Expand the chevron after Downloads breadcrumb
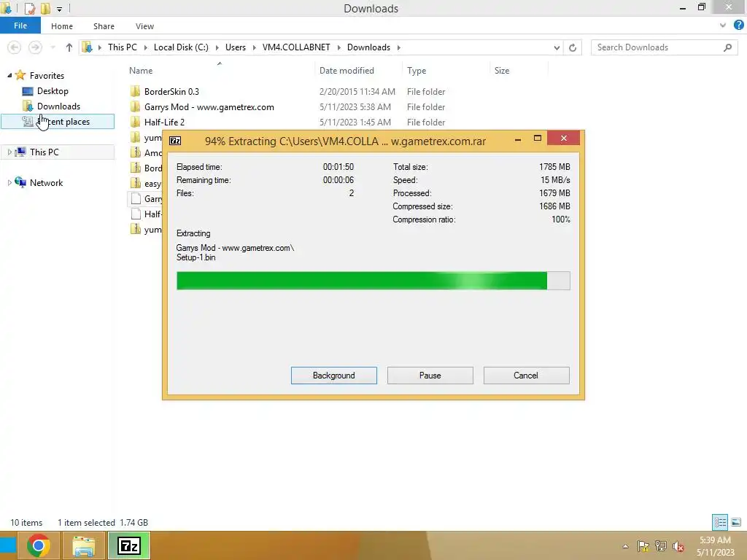This screenshot has width=747, height=560. point(399,47)
